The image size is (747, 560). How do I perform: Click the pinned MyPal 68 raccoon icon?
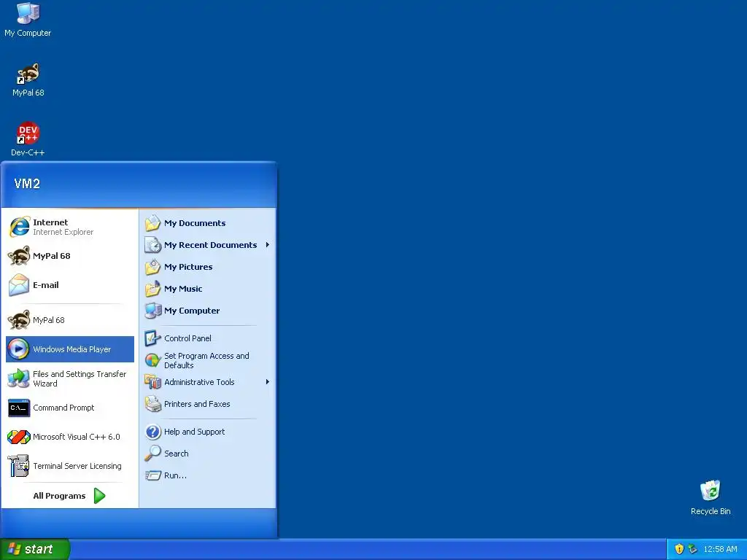(19, 256)
